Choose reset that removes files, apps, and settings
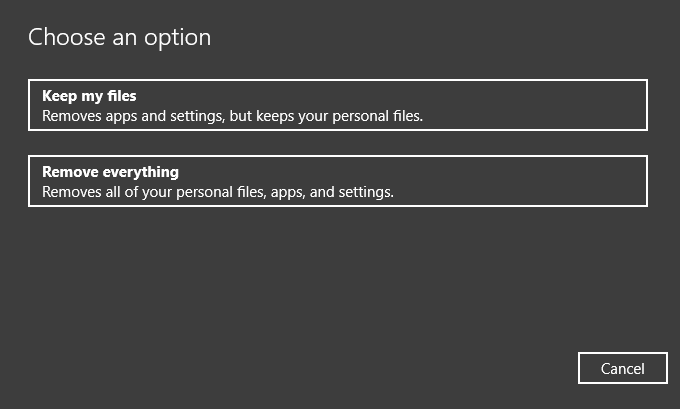Screen dimensions: 680x409 click(337, 181)
